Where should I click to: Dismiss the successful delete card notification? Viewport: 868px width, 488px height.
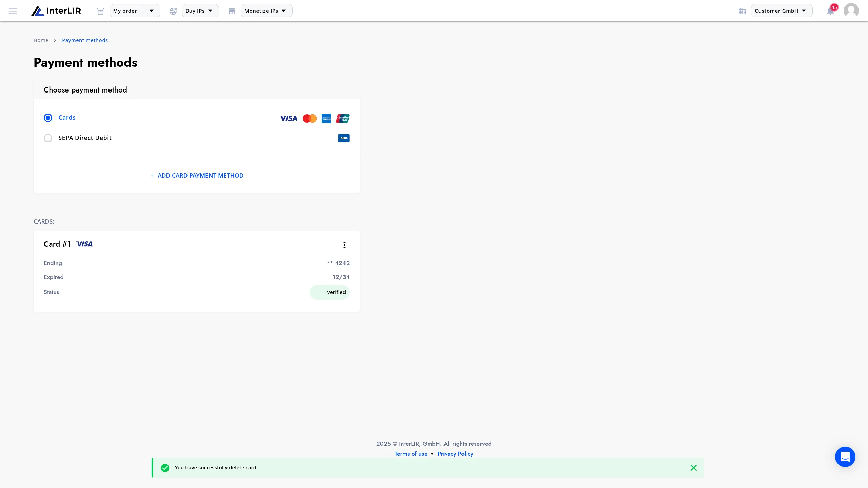pos(694,468)
